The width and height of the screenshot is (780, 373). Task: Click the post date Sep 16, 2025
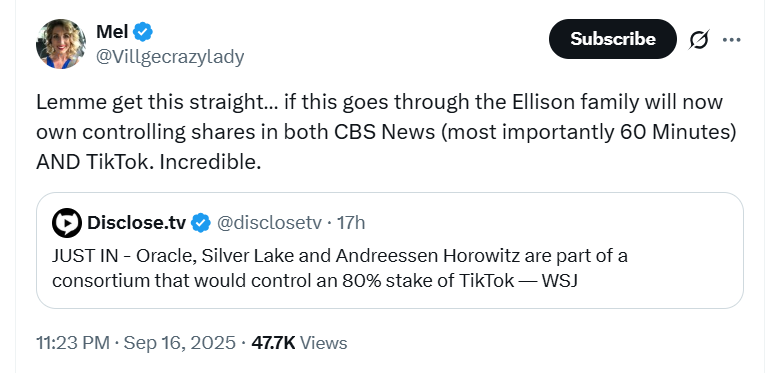pos(180,343)
